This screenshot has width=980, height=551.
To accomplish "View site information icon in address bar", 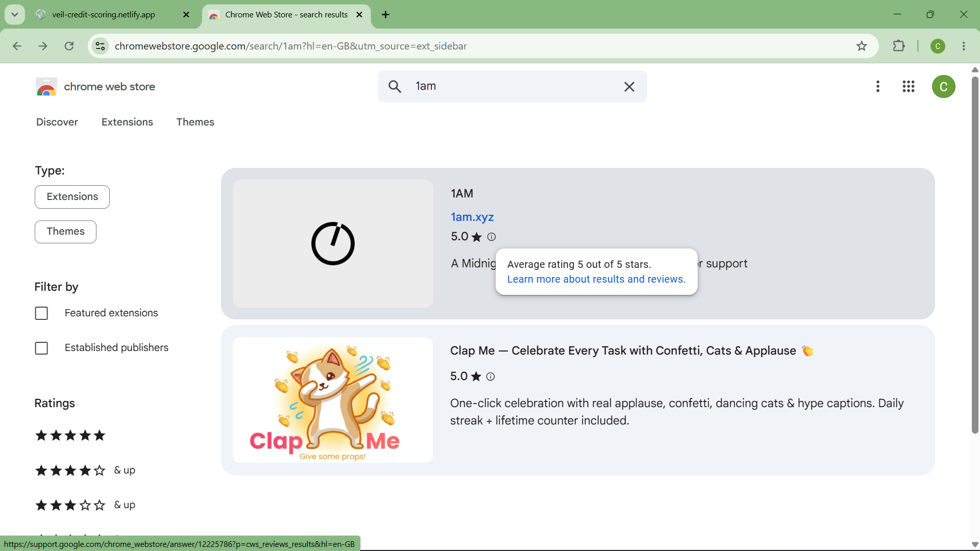I will click(100, 46).
